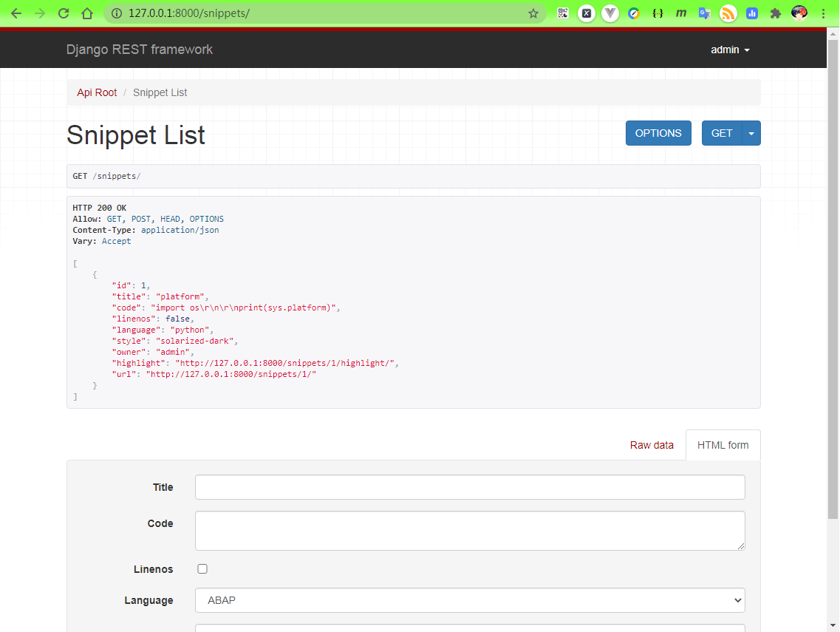The image size is (840, 632).
Task: Go forward with the browser arrow
Action: [x=40, y=13]
